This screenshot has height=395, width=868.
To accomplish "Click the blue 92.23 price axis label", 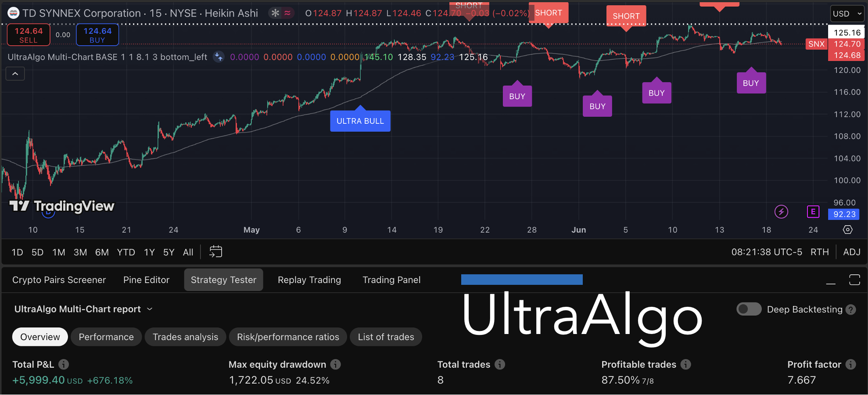I will (844, 214).
